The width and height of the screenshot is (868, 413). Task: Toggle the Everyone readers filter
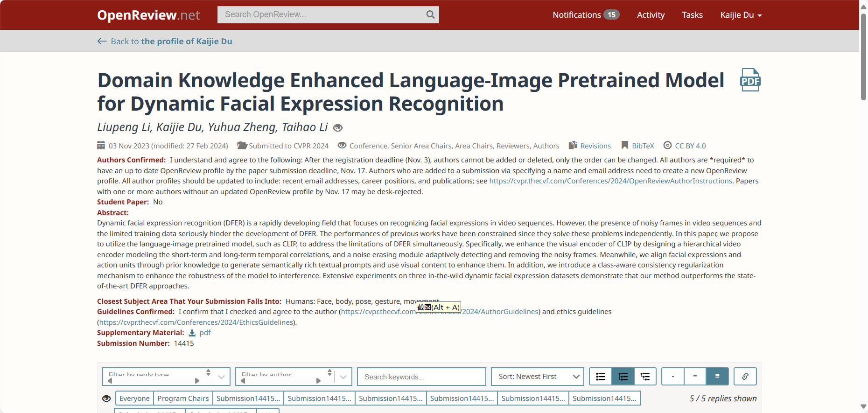tap(134, 399)
